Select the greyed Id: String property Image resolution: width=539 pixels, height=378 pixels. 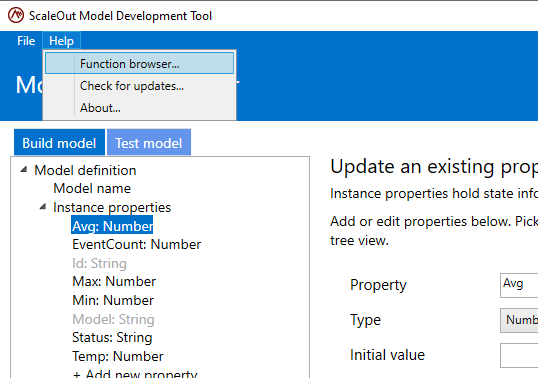(99, 263)
